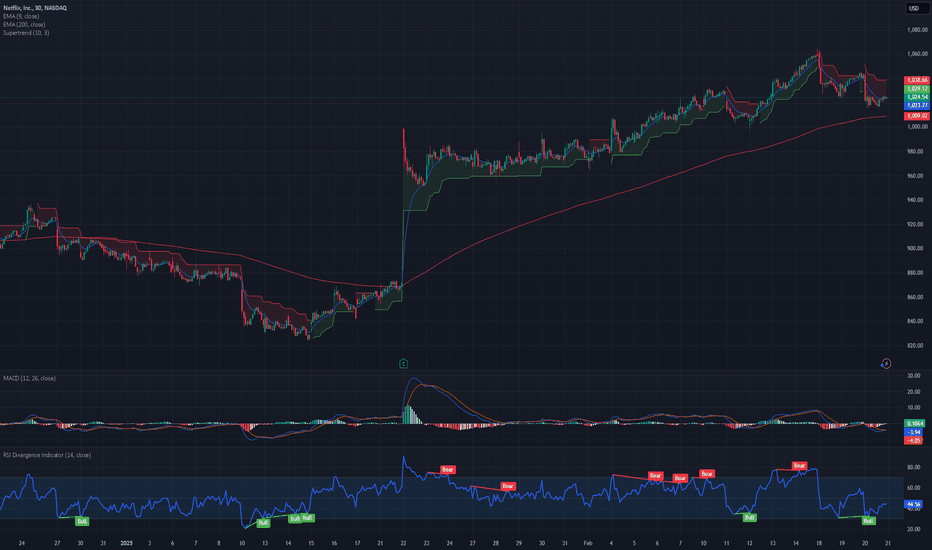Click the red -4.05 signal value label
The height and width of the screenshot is (550, 932).
(914, 440)
